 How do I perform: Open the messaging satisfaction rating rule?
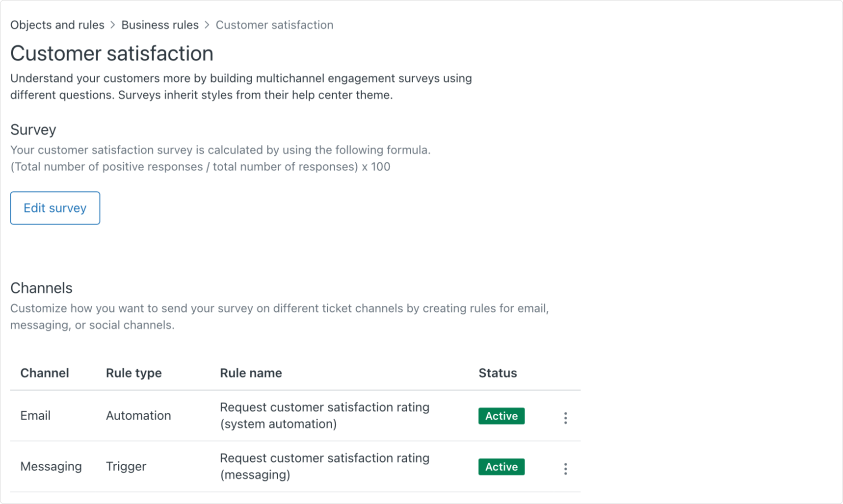(x=324, y=466)
